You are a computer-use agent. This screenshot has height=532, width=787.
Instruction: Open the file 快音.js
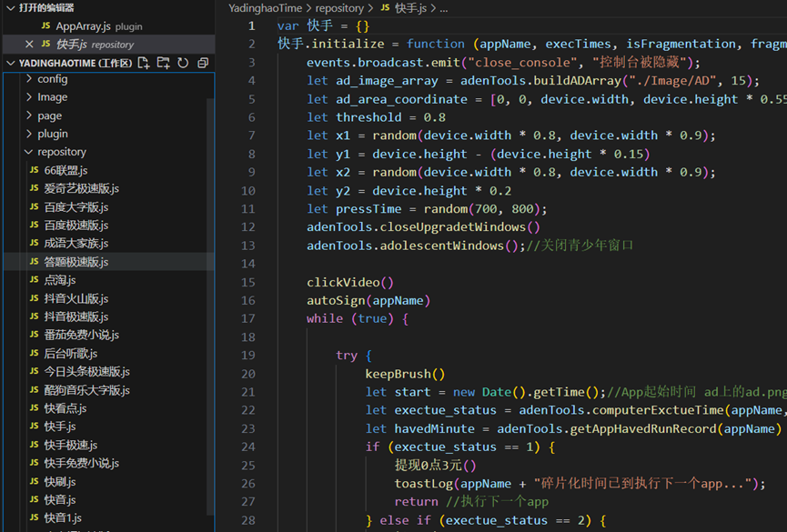pyautogui.click(x=60, y=499)
